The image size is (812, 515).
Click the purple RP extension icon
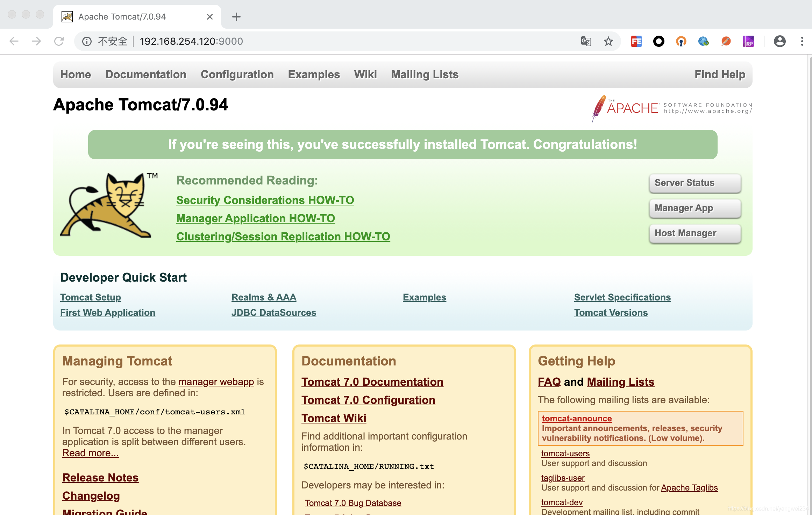click(748, 41)
